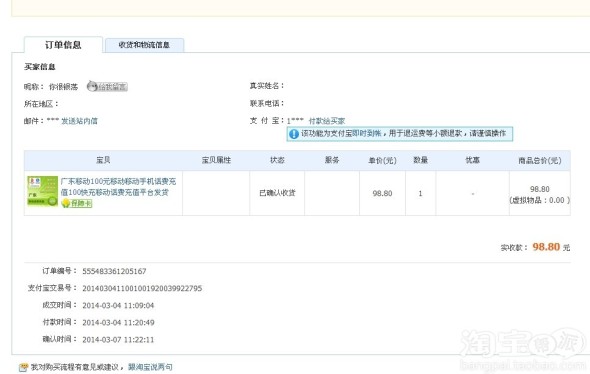
Task: Click the 付款时间 2014-03-04 11:20:49 value
Action: click(118, 322)
